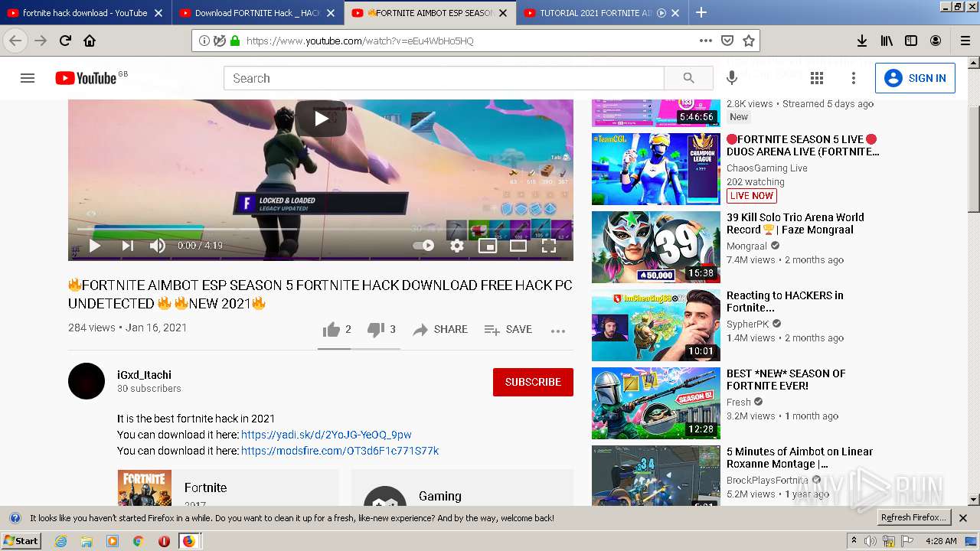Seek on the video progress bar
The width and height of the screenshot is (980, 551).
[x=321, y=229]
